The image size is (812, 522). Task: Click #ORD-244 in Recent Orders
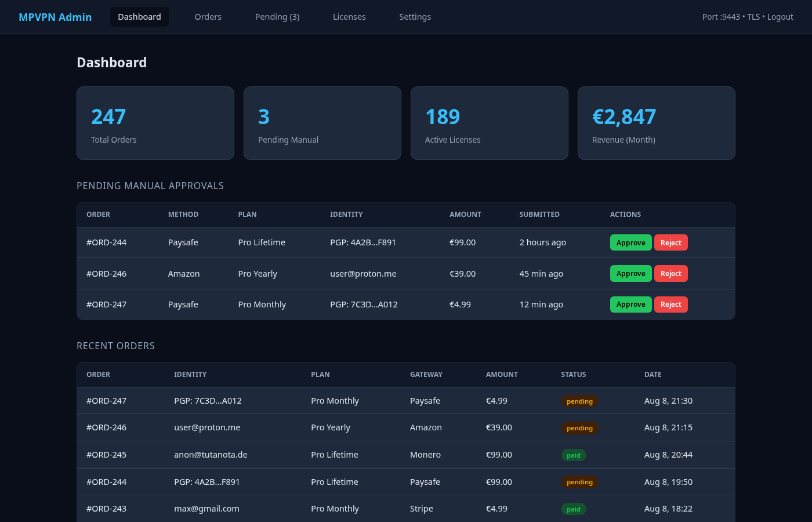[107, 482]
